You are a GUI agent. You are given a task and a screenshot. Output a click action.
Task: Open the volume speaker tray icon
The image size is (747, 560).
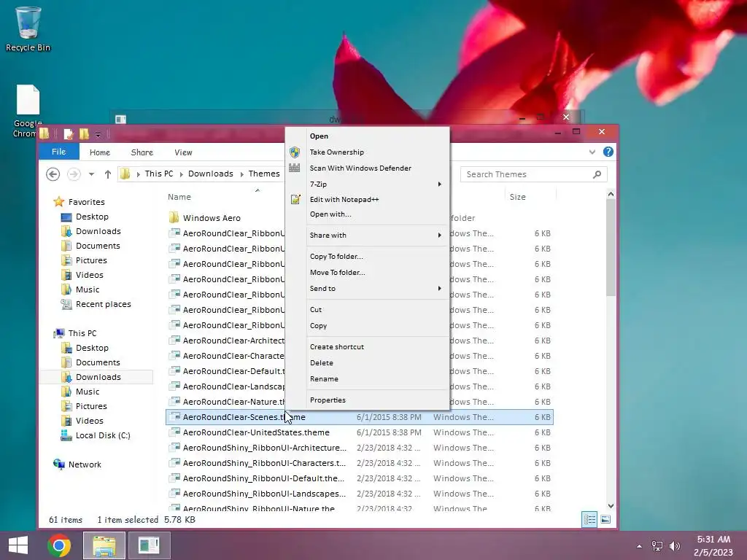[675, 545]
